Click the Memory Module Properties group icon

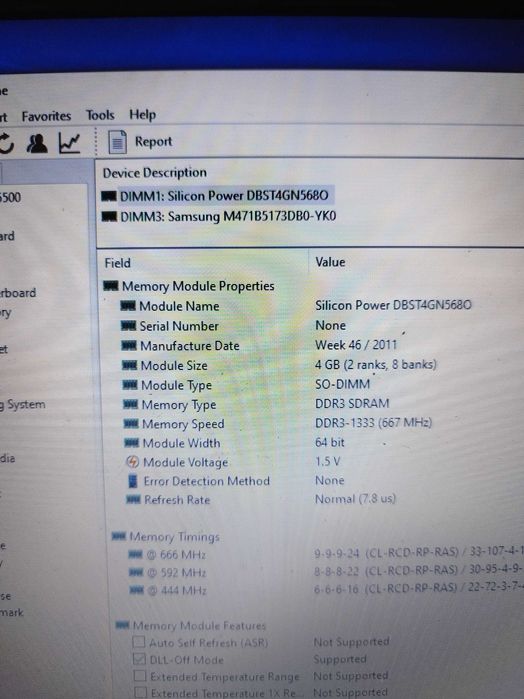click(111, 285)
